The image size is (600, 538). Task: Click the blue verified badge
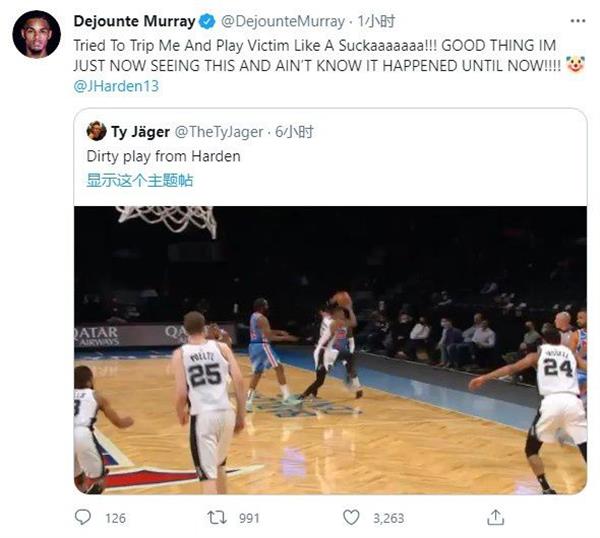point(208,21)
